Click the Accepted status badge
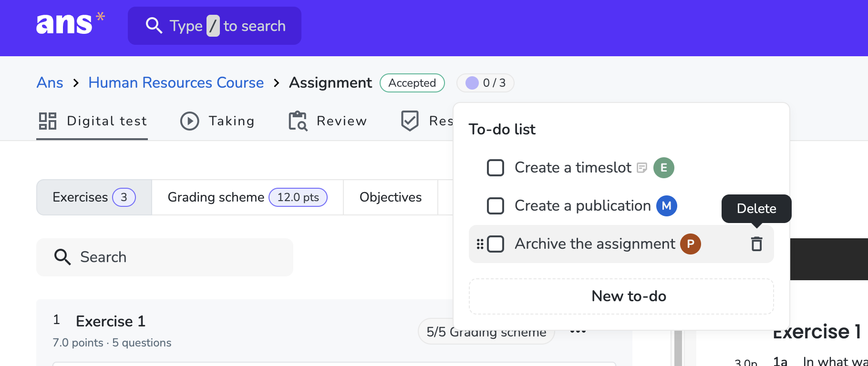Image resolution: width=868 pixels, height=366 pixels. click(x=412, y=83)
